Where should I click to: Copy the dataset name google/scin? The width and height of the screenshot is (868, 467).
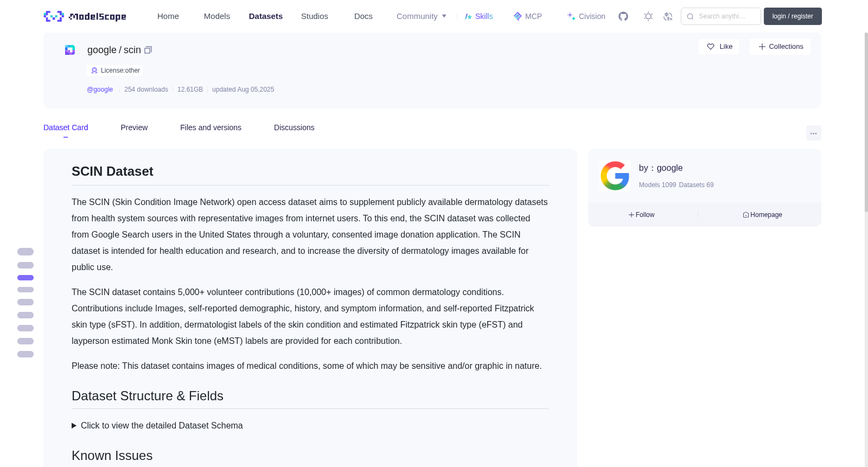pos(148,50)
